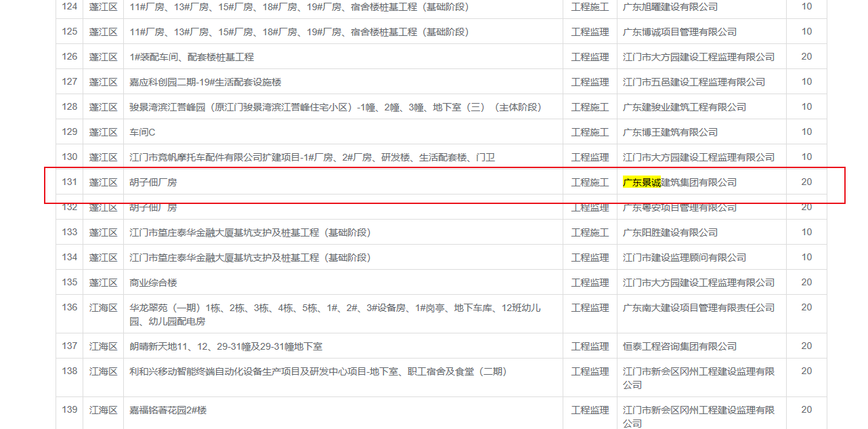The height and width of the screenshot is (429, 868).
Task: Select project 商业综合楼
Action: click(153, 283)
